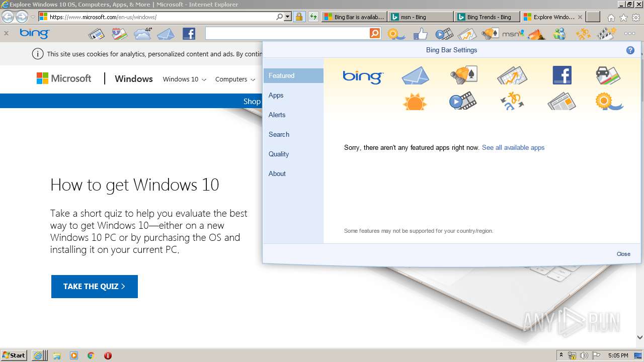Click the thumbs-up Like icon in Bing Bar
This screenshot has width=644, height=362.
(x=420, y=34)
